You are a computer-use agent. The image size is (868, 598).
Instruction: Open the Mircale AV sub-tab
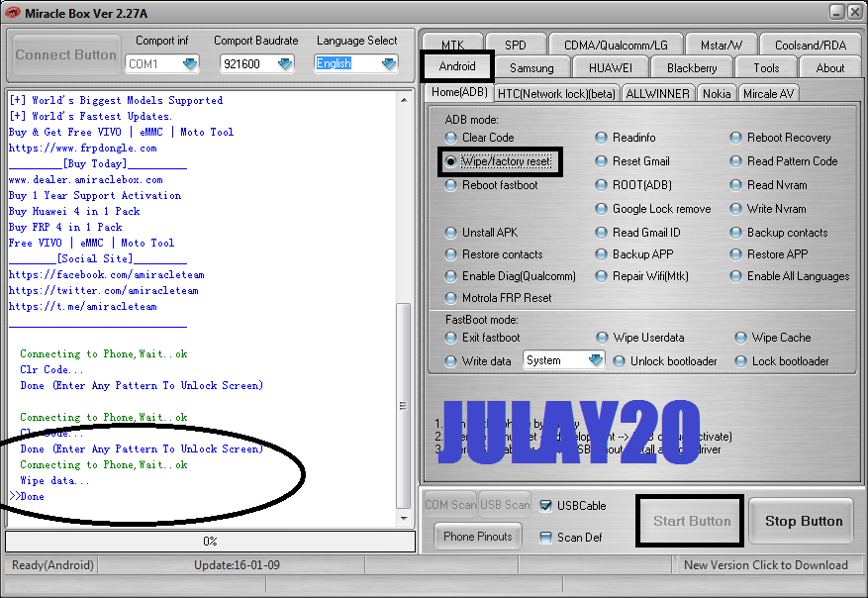coord(768,94)
